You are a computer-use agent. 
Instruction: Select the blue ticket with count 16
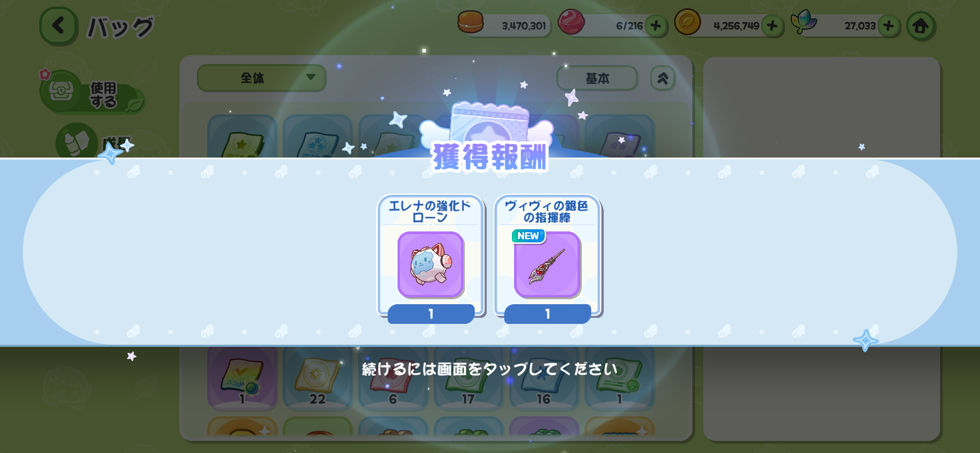(x=544, y=379)
